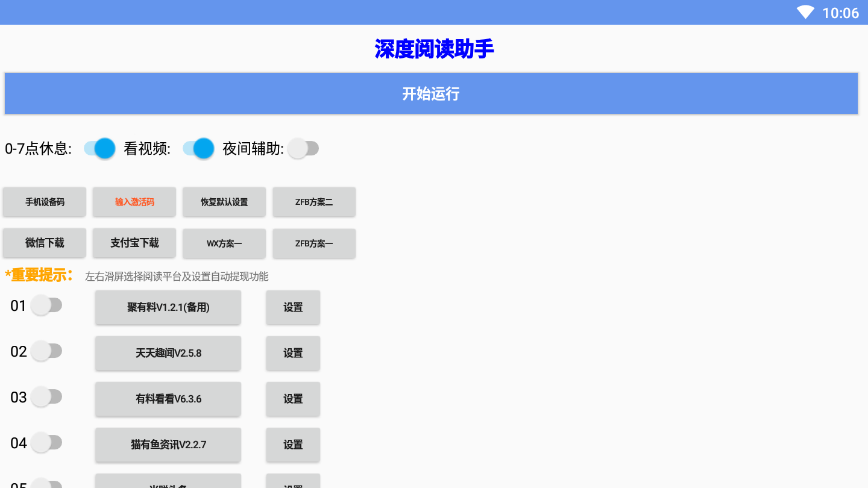
Task: Enable switch for row 04
Action: [x=46, y=442]
